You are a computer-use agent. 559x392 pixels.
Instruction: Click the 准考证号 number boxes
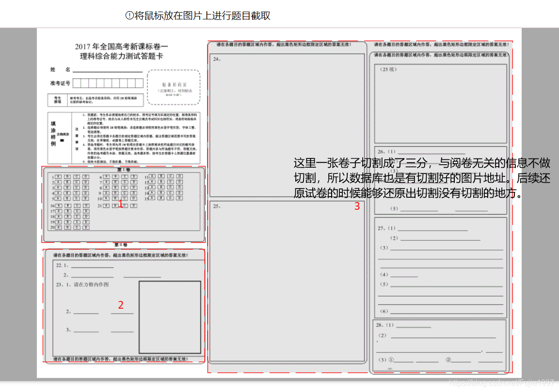(x=108, y=83)
